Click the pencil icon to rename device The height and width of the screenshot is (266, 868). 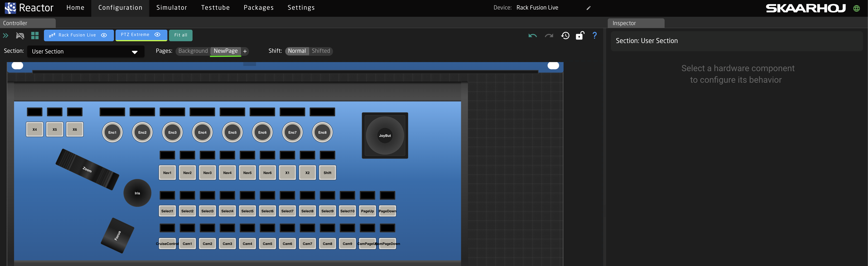click(588, 8)
